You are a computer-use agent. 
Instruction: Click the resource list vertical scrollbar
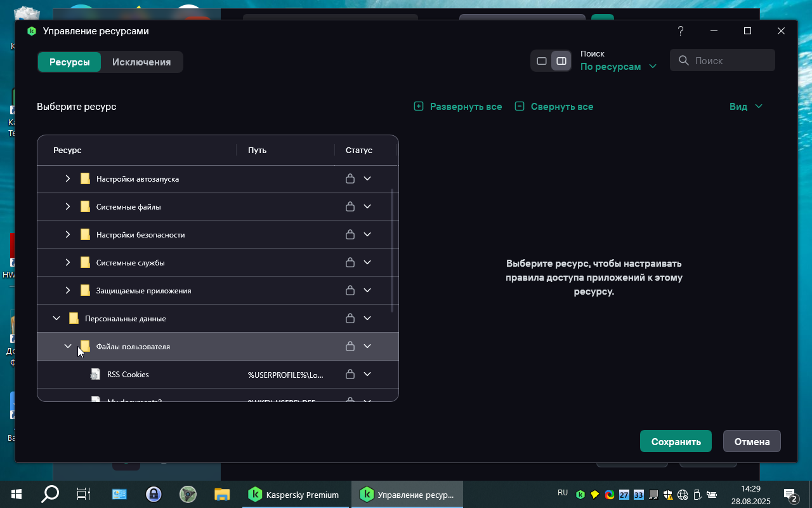tap(392, 250)
